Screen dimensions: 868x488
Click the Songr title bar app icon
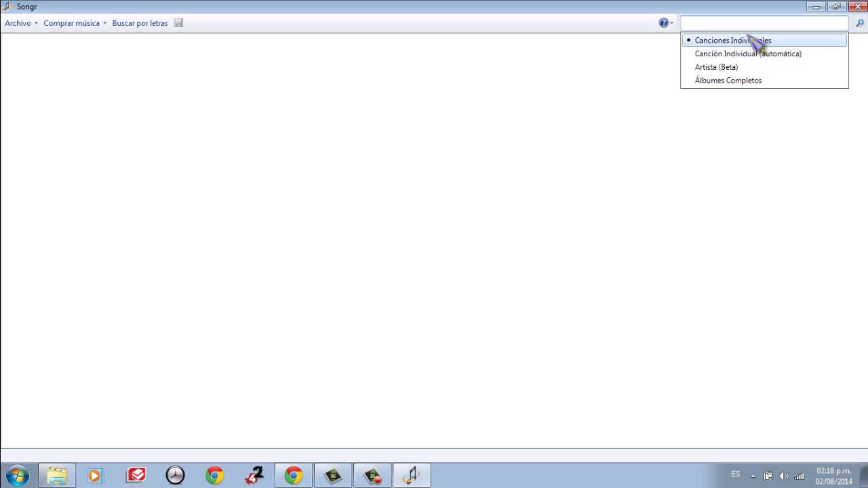click(7, 7)
